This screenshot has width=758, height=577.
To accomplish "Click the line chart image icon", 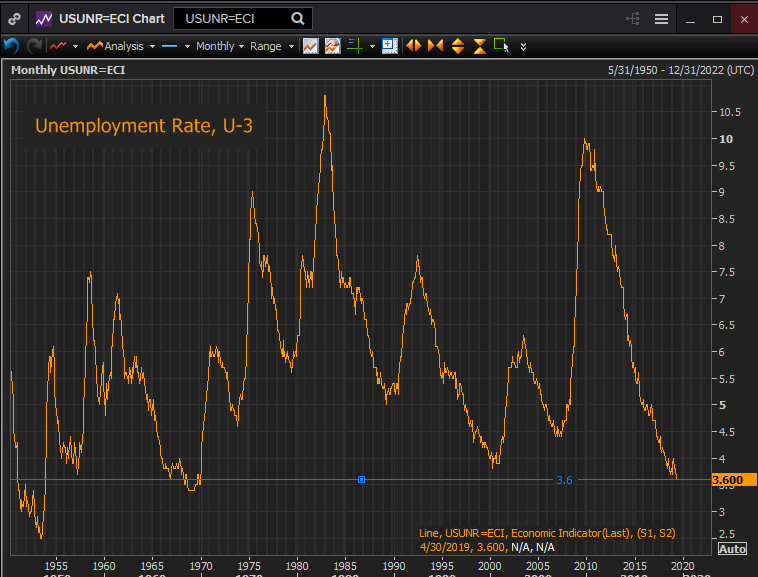I will click(x=310, y=46).
